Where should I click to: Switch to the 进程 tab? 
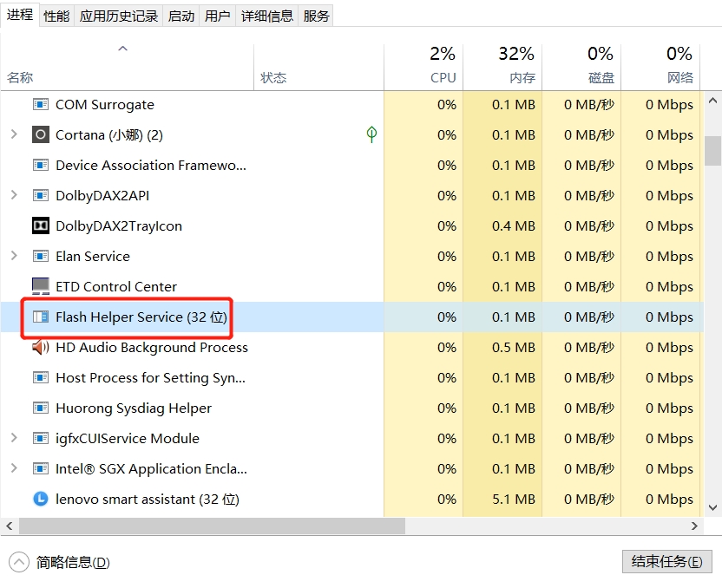coord(20,15)
